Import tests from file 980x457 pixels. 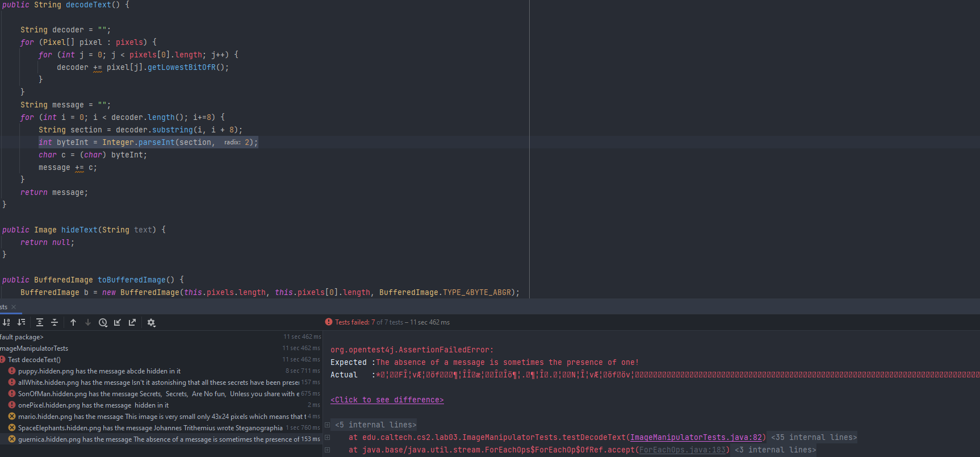pos(118,322)
